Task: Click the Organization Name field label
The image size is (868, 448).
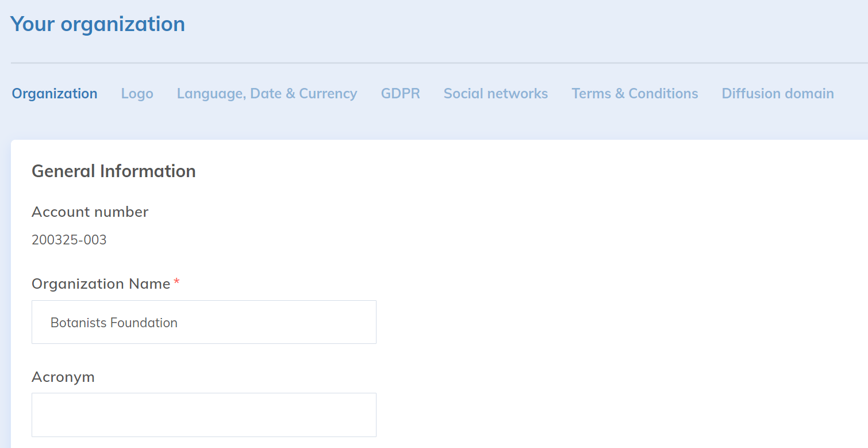Action: 101,284
